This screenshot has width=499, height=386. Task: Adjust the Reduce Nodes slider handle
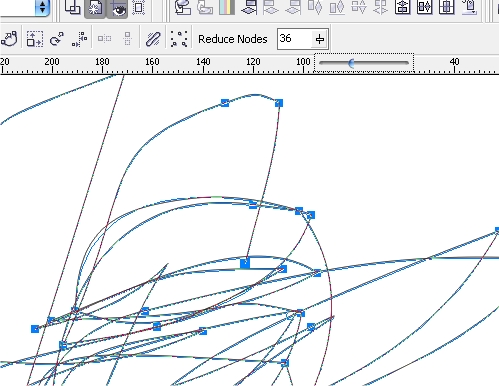click(351, 63)
